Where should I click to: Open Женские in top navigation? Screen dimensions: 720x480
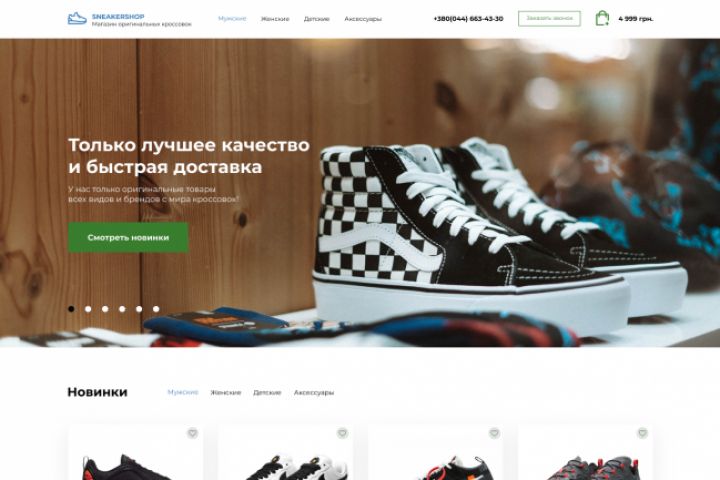tap(275, 19)
